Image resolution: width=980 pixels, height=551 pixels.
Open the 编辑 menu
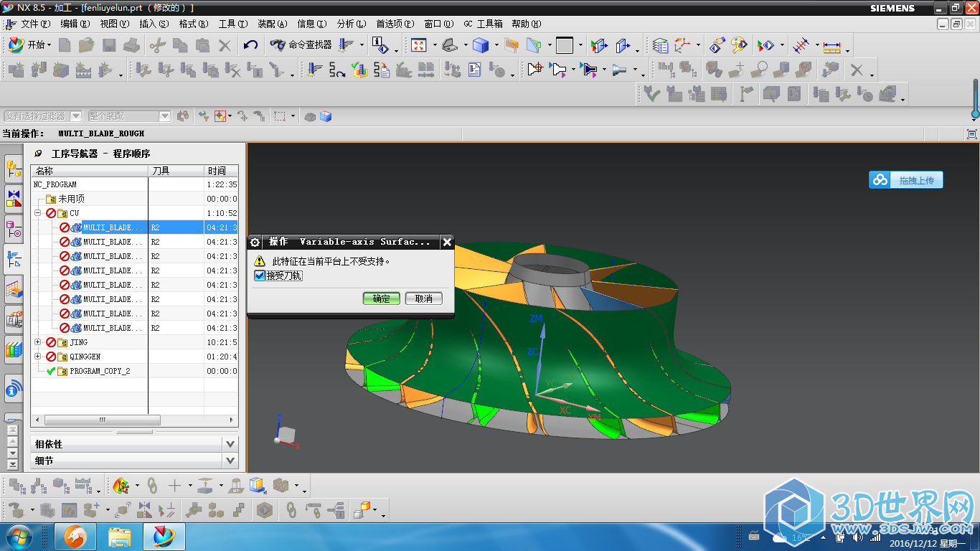point(75,24)
